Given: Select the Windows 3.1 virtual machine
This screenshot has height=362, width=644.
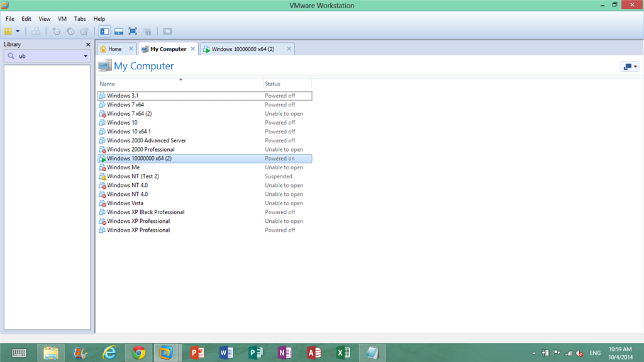Looking at the screenshot, I should (x=205, y=96).
